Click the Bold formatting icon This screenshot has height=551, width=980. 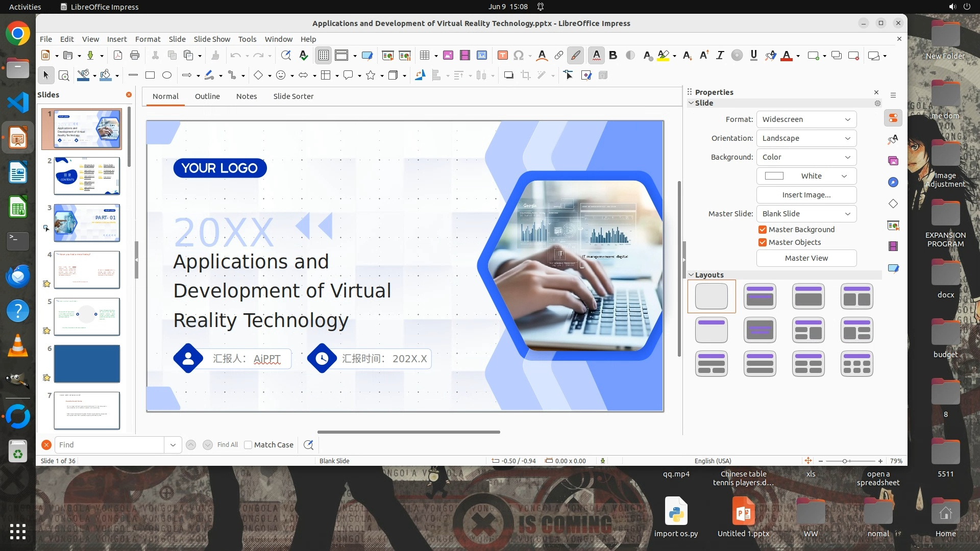(x=613, y=55)
